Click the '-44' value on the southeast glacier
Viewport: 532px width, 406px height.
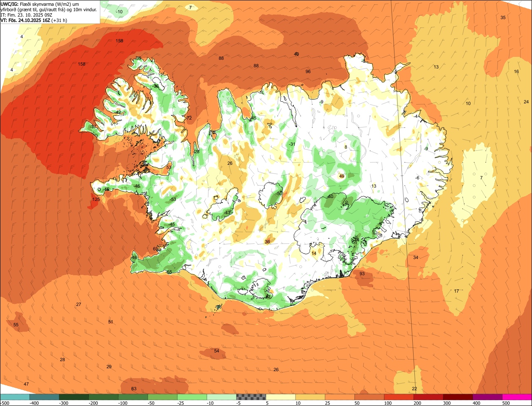(x=355, y=240)
